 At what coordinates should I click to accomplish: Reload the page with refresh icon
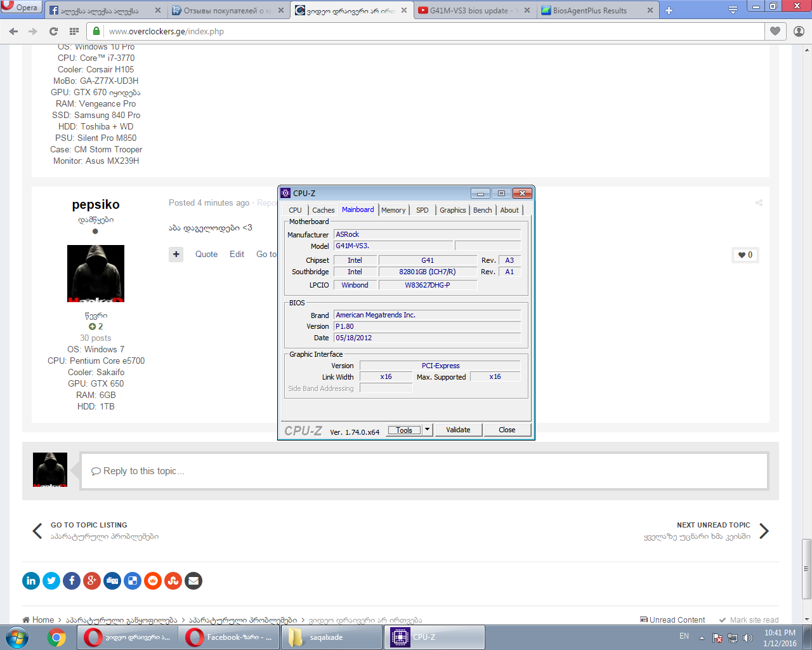[x=53, y=31]
